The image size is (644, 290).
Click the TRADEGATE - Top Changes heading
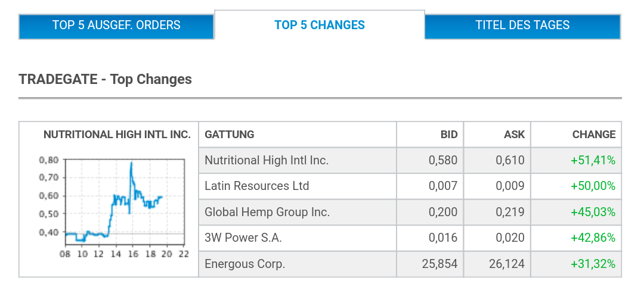coord(105,79)
